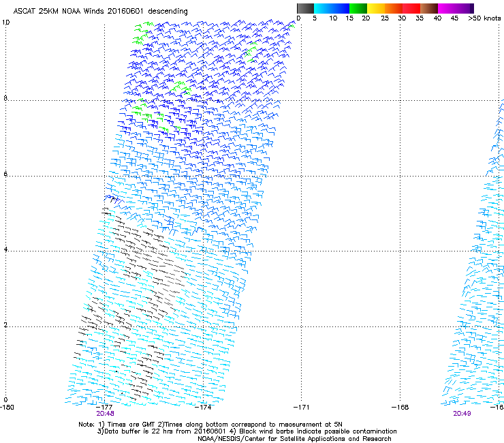Viewport: 504px width, 443px height.
Task: Click the note line starting 'Note: 1) Times are GMT'
Action: coord(210,425)
